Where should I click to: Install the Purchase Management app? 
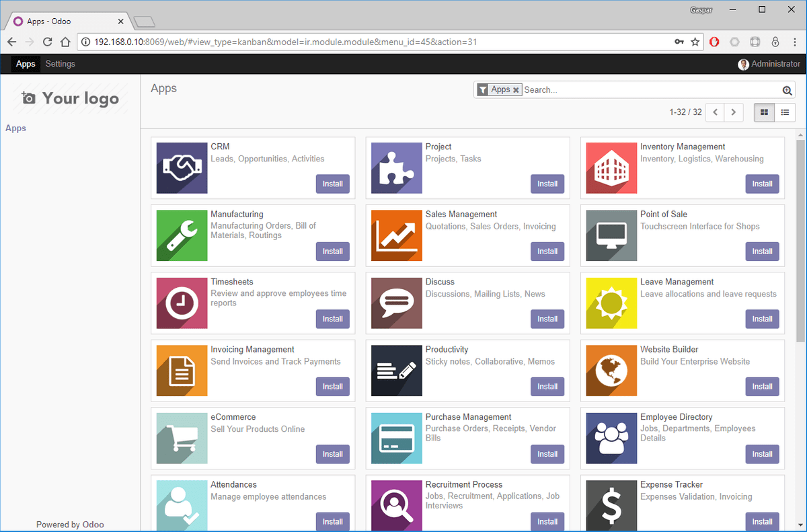547,454
